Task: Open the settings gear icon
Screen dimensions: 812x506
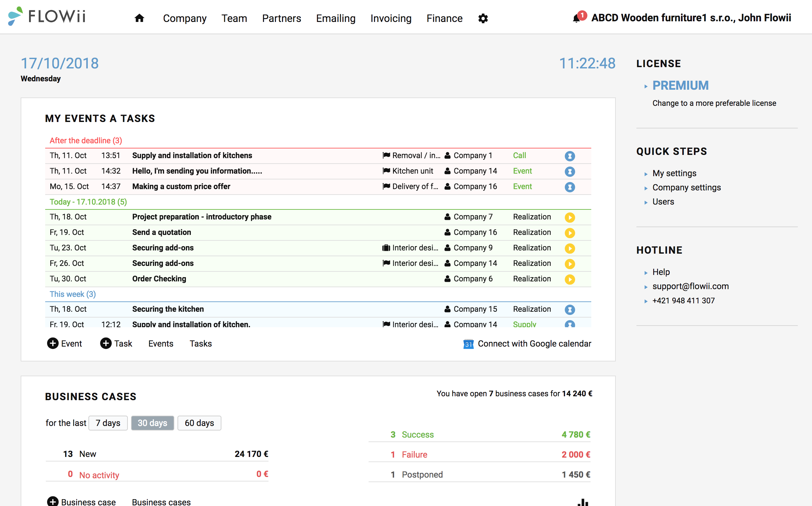Action: (483, 18)
